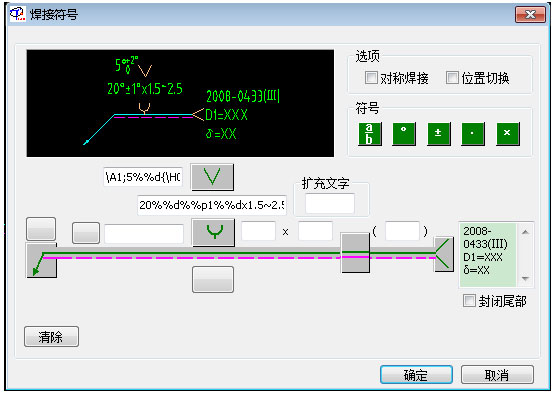
Task: Click the blank square button above leader arrow
Action: tap(41, 229)
